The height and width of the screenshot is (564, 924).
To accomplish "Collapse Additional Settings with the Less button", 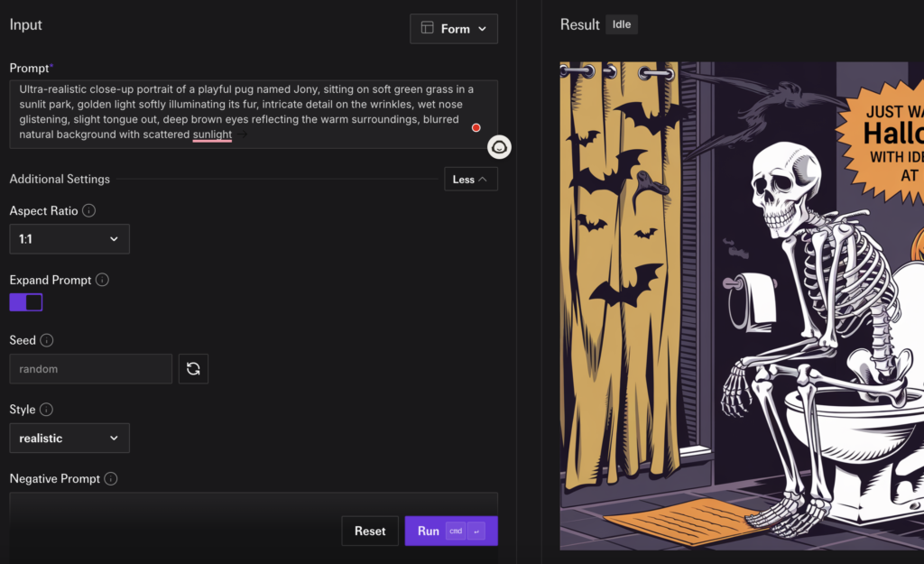I will point(470,180).
